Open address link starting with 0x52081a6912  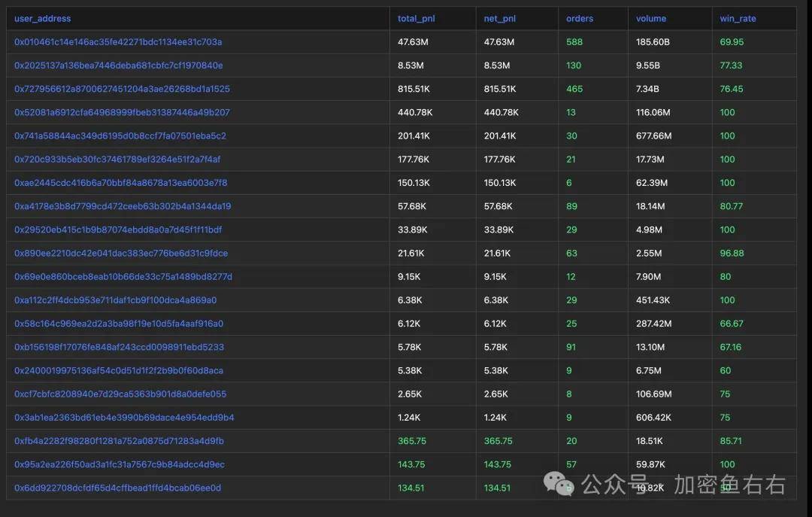click(x=122, y=112)
